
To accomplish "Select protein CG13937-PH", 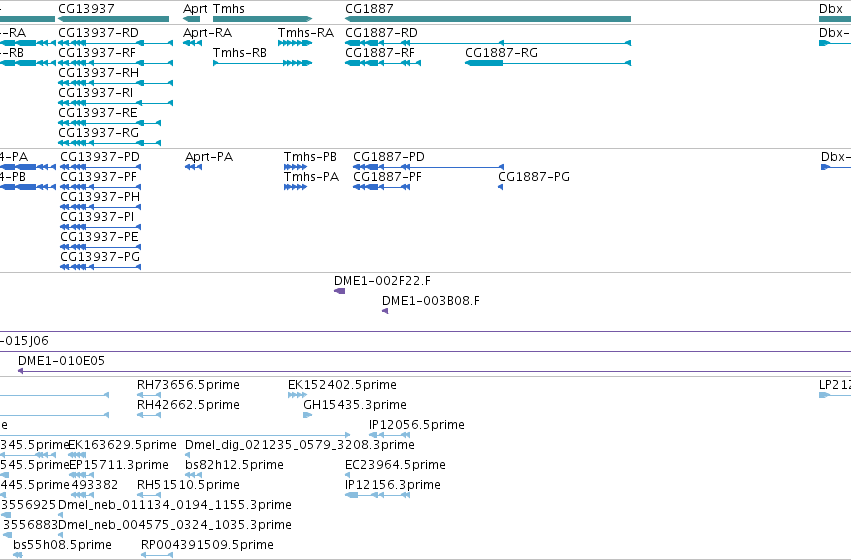I will tap(100, 207).
